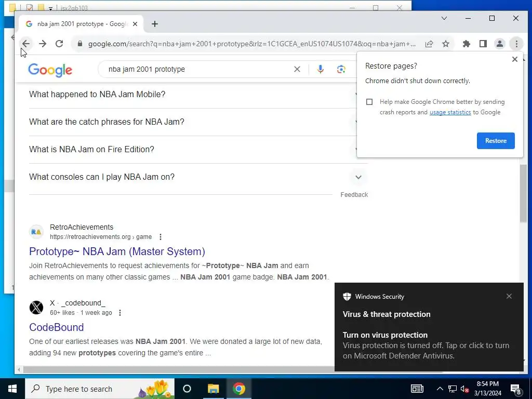This screenshot has width=532, height=399.
Task: Open a new tab with the plus button
Action: pyautogui.click(x=155, y=24)
